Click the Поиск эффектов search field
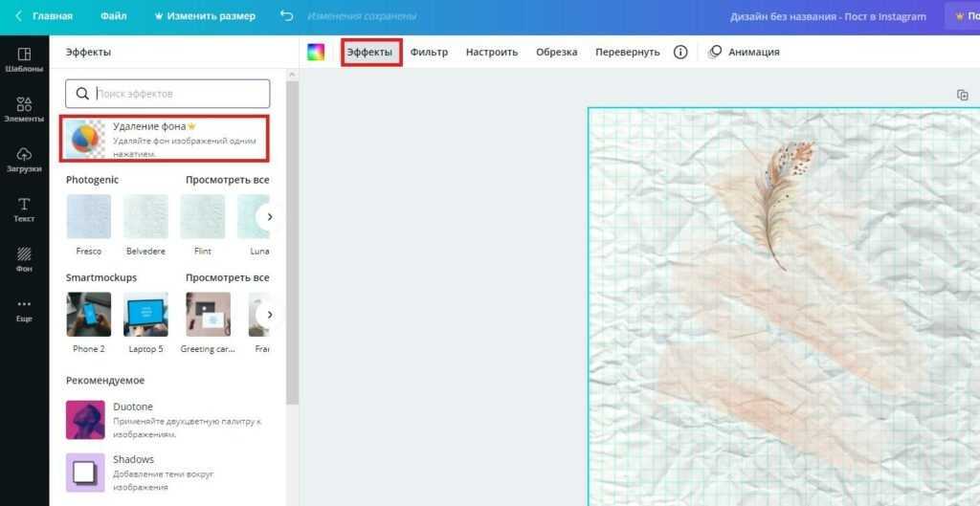This screenshot has width=980, height=506. [167, 94]
